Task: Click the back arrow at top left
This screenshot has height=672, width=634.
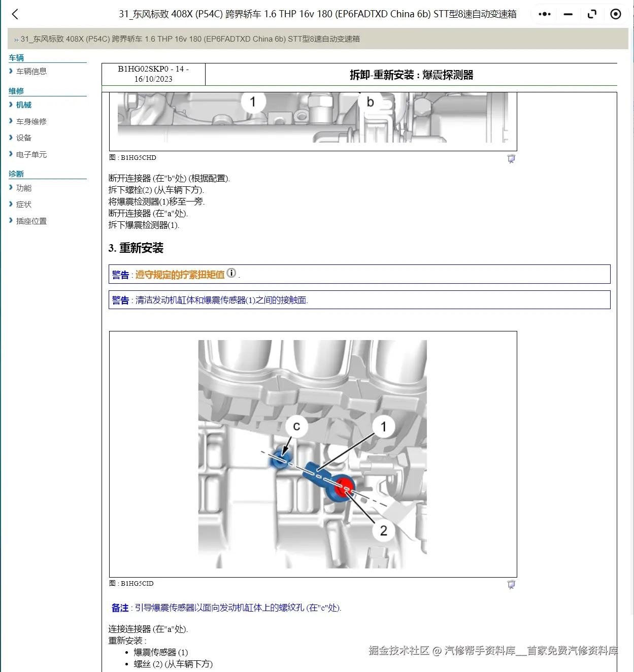Action: pos(15,14)
